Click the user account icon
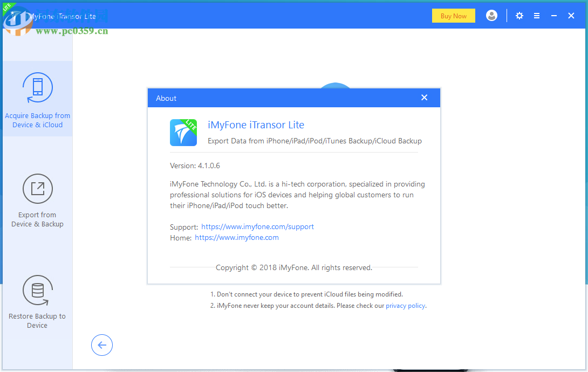The width and height of the screenshot is (588, 372). pyautogui.click(x=491, y=16)
